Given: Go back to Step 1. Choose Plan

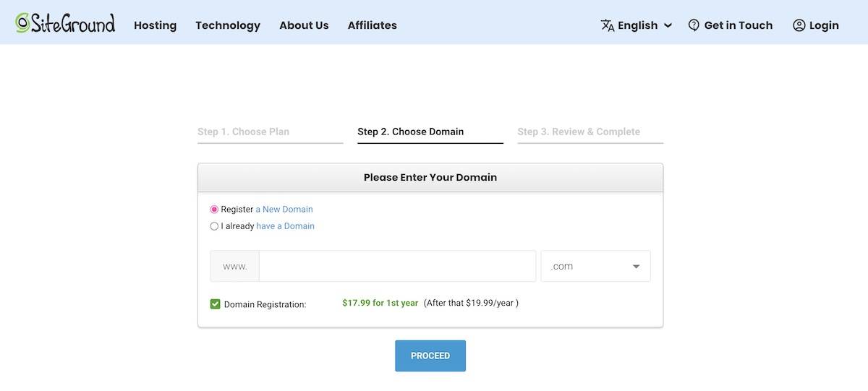Looking at the screenshot, I should (x=243, y=132).
